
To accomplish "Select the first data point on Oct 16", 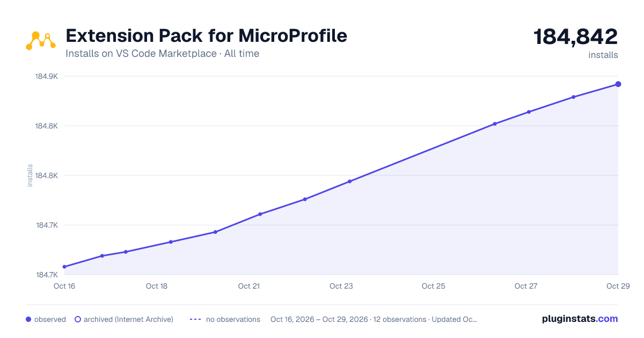I will [64, 267].
